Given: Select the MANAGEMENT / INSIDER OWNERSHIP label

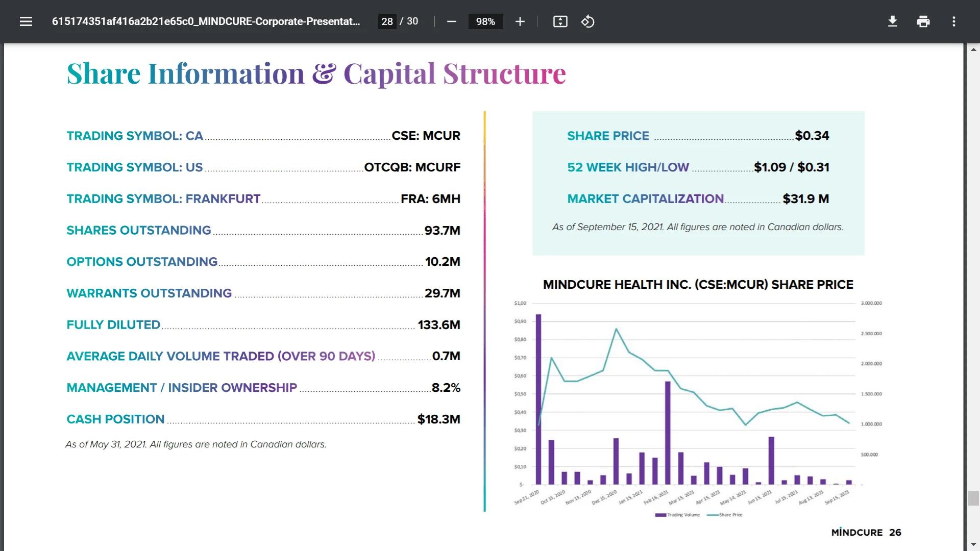Looking at the screenshot, I should pyautogui.click(x=182, y=388).
